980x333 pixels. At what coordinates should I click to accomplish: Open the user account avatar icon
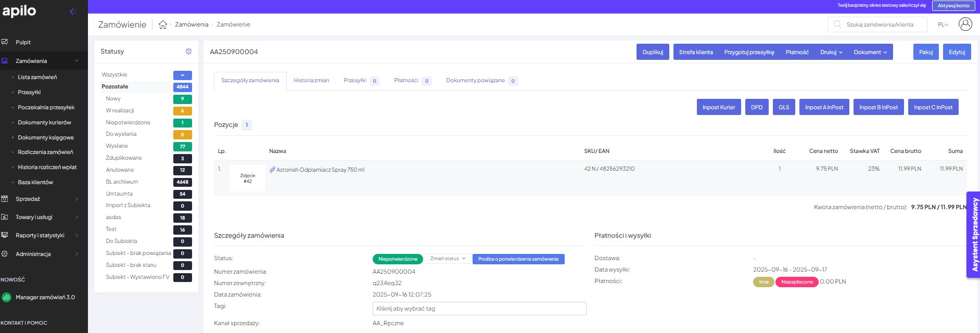965,24
